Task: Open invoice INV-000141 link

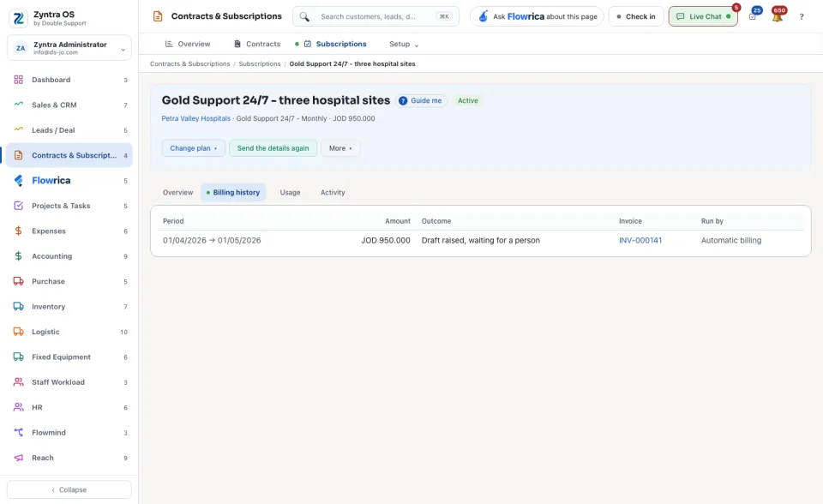Action: [640, 241]
